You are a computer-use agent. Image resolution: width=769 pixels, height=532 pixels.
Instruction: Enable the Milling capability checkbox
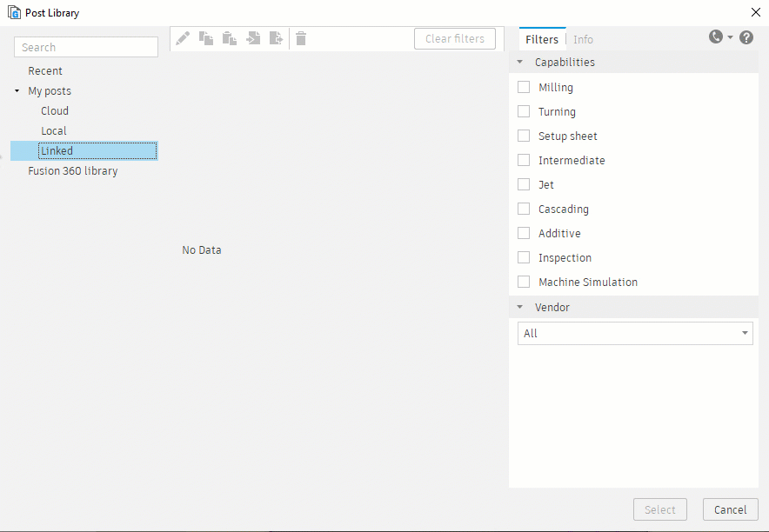pos(524,87)
